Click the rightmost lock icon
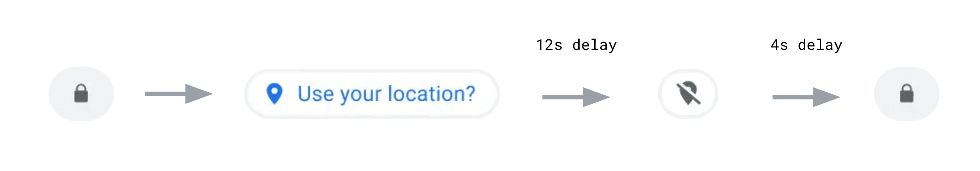The image size is (980, 171). click(906, 93)
